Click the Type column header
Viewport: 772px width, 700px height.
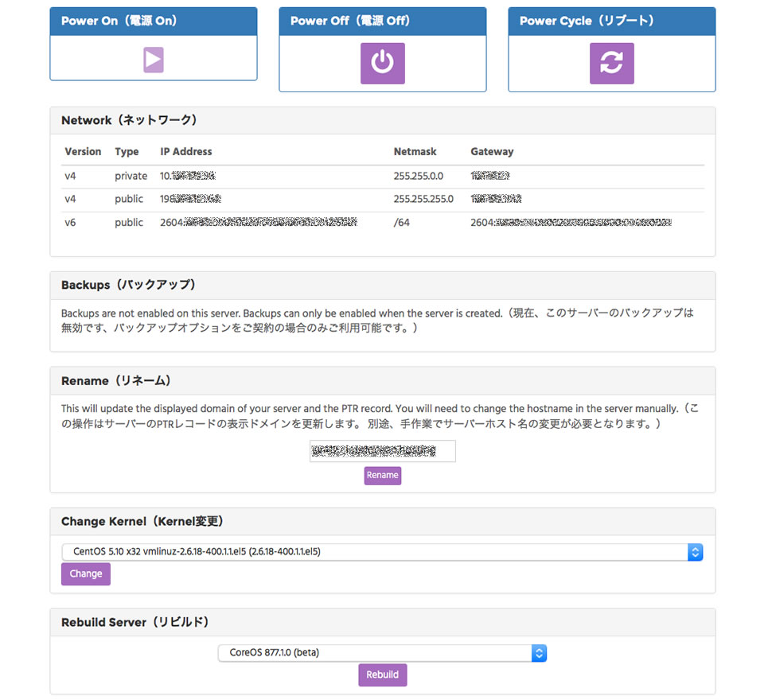[127, 151]
